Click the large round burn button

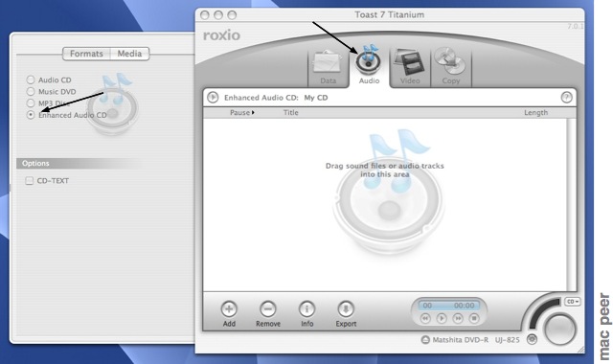tap(560, 330)
